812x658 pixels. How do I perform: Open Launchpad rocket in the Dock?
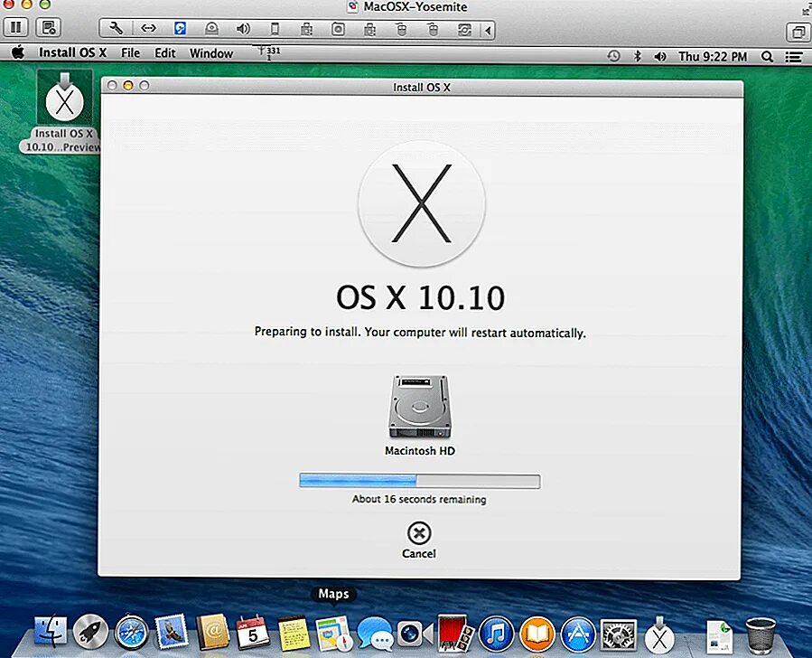pyautogui.click(x=90, y=632)
